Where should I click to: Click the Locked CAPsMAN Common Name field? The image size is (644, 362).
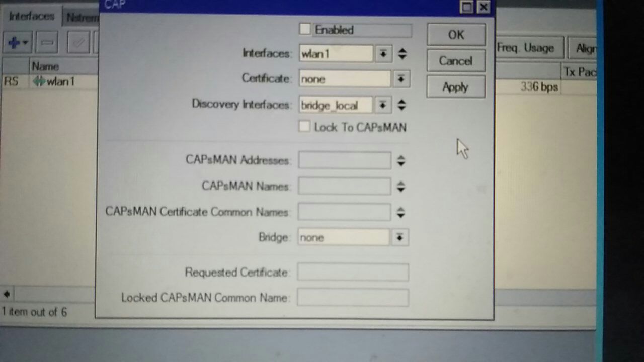pos(353,297)
